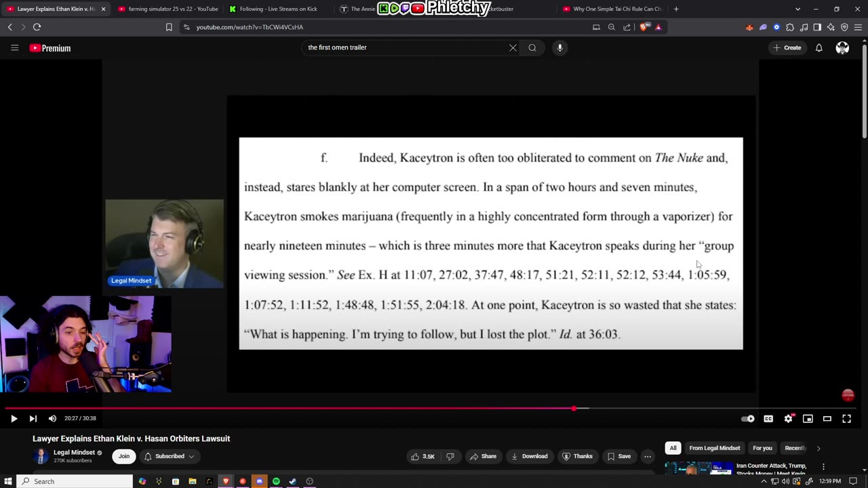Go back in browser history
The width and height of the screenshot is (868, 488).
pos(9,27)
